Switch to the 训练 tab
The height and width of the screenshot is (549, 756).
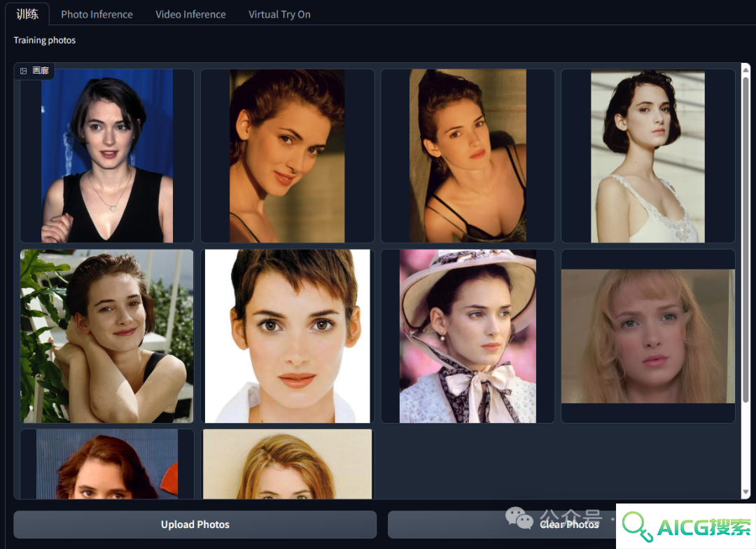[27, 14]
